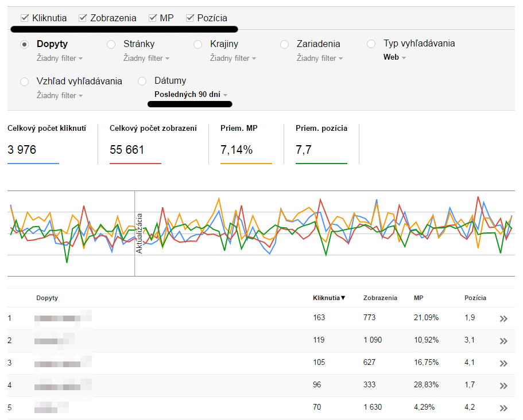Expand details for query row 5
Screen dimensions: 523x420
click(x=503, y=408)
